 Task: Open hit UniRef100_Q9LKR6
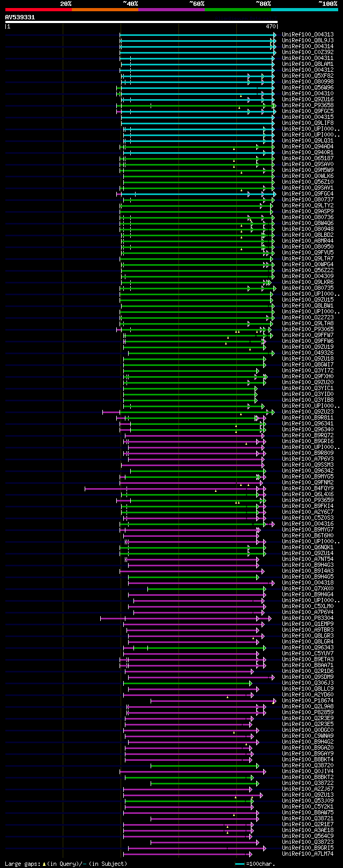click(308, 282)
